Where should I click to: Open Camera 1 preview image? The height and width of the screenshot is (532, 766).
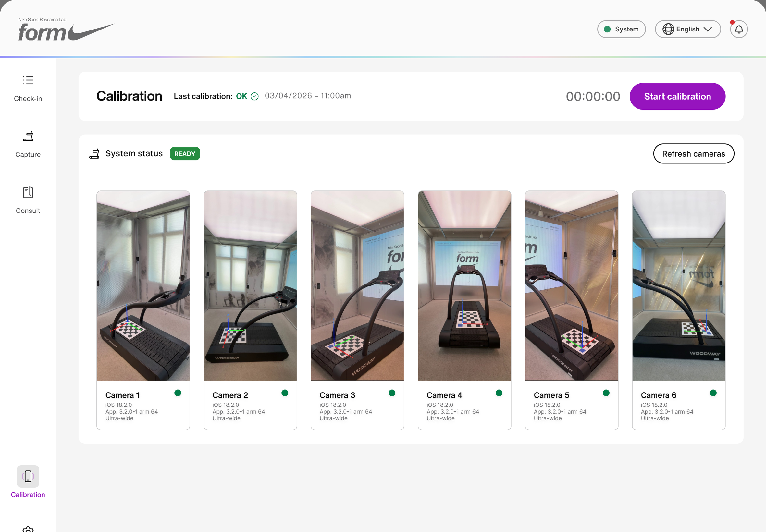click(x=143, y=286)
